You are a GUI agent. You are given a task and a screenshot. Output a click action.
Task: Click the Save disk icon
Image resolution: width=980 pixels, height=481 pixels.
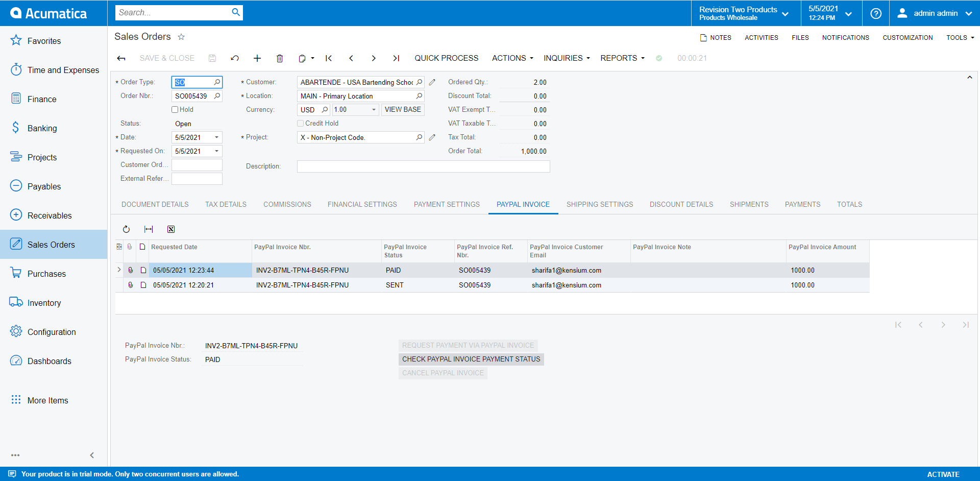tap(212, 58)
